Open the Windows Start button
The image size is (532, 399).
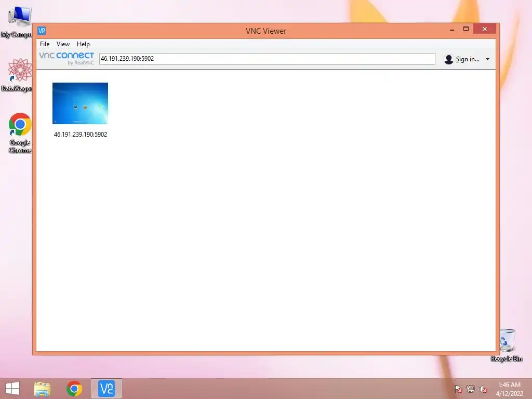pos(12,389)
